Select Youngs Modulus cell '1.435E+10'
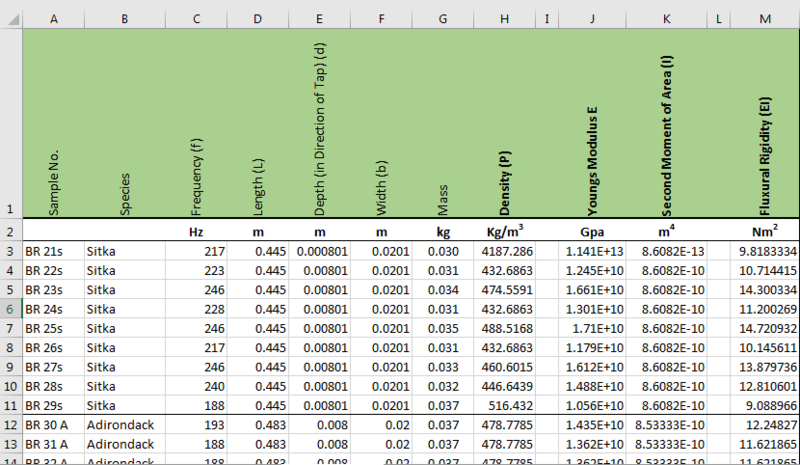Image resolution: width=800 pixels, height=465 pixels. click(x=592, y=425)
